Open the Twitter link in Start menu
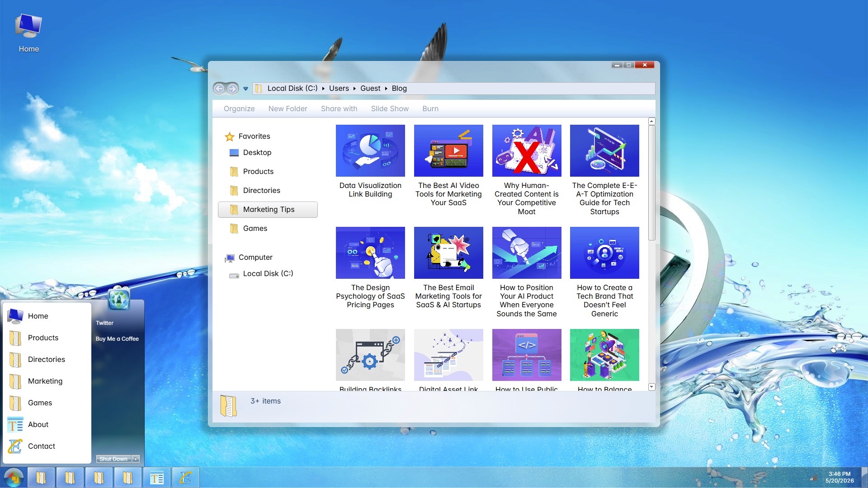 [x=104, y=323]
